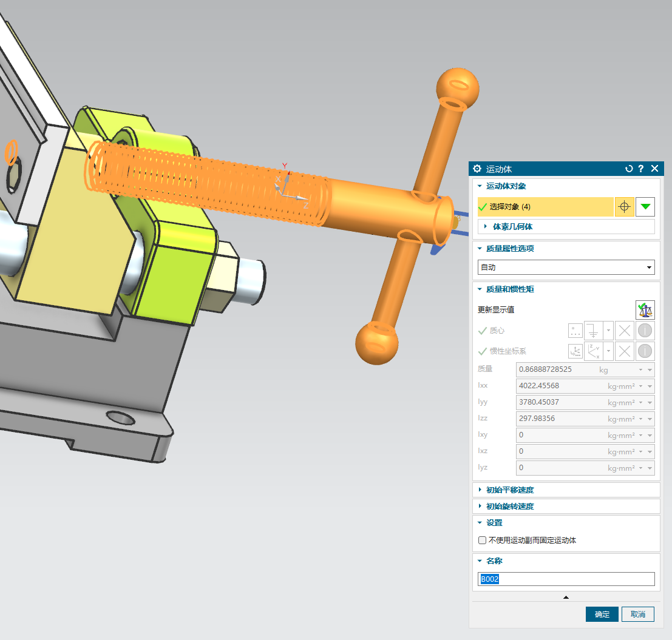Reset the 运动体 dialog with the reset icon

tap(629, 169)
